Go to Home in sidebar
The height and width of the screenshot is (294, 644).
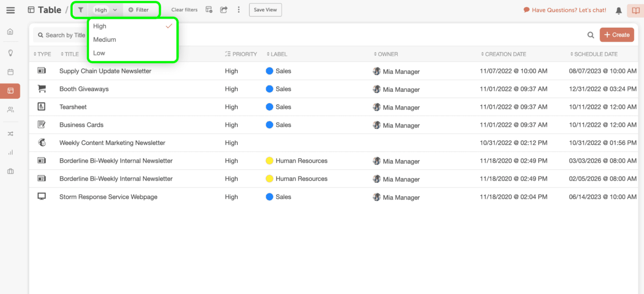pyautogui.click(x=10, y=32)
